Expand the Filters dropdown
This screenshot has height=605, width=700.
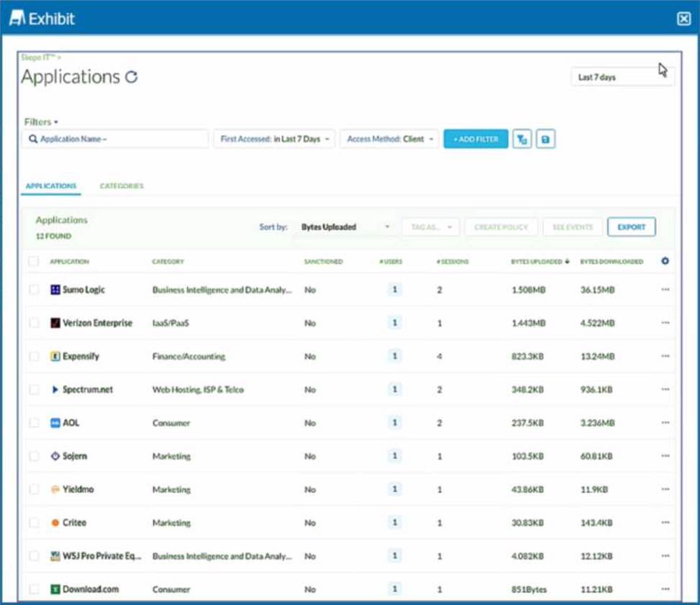41,122
